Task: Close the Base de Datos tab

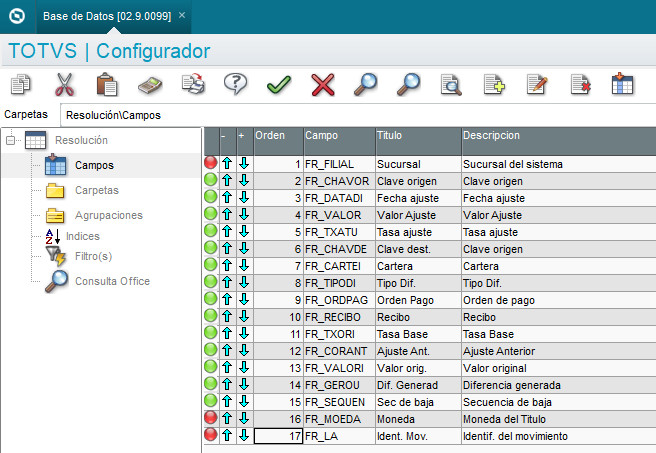Action: (x=182, y=15)
